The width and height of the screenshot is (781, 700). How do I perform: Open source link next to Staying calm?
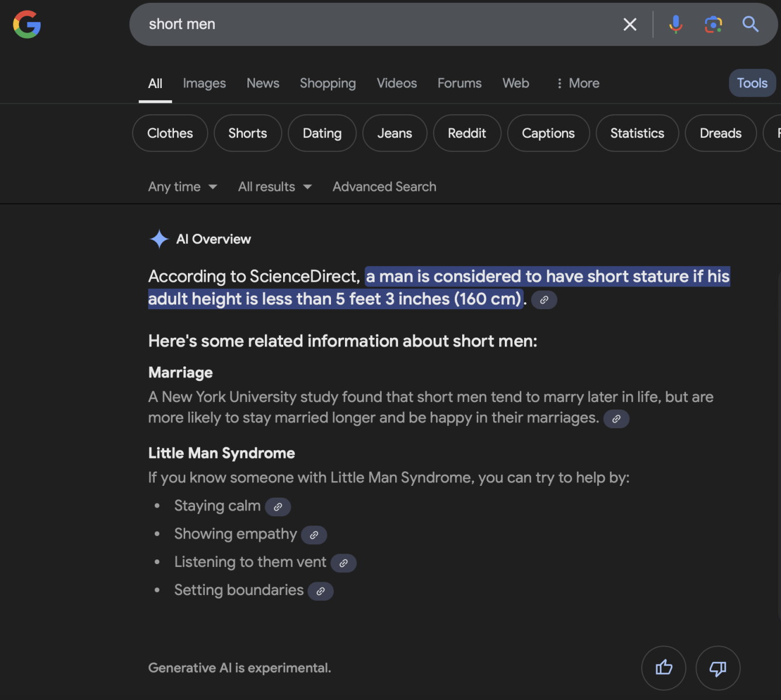(x=278, y=507)
